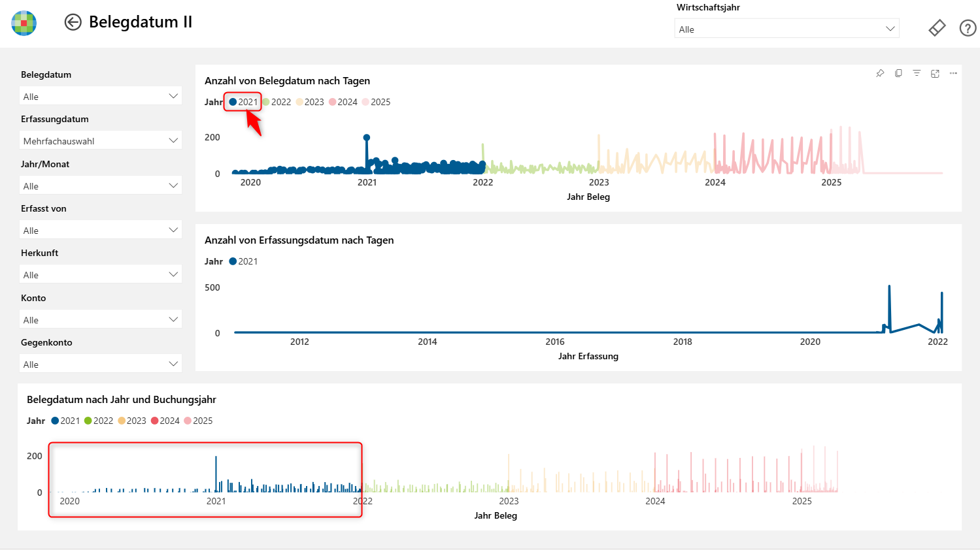The width and height of the screenshot is (980, 550).
Task: Click the 'Belegdatum nach Jahr und Buchungsjahr' title
Action: coord(122,400)
